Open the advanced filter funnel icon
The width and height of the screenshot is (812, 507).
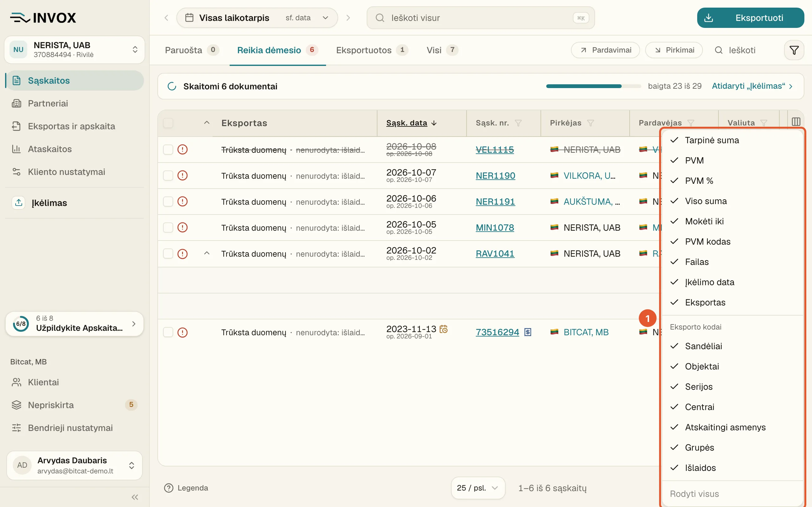tap(794, 50)
